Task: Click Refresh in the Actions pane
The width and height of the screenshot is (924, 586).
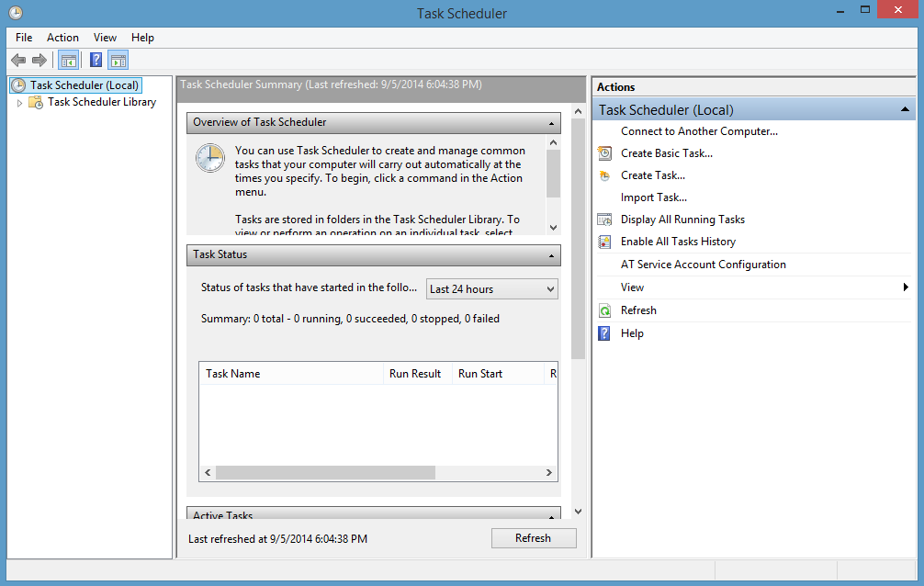Action: point(638,310)
